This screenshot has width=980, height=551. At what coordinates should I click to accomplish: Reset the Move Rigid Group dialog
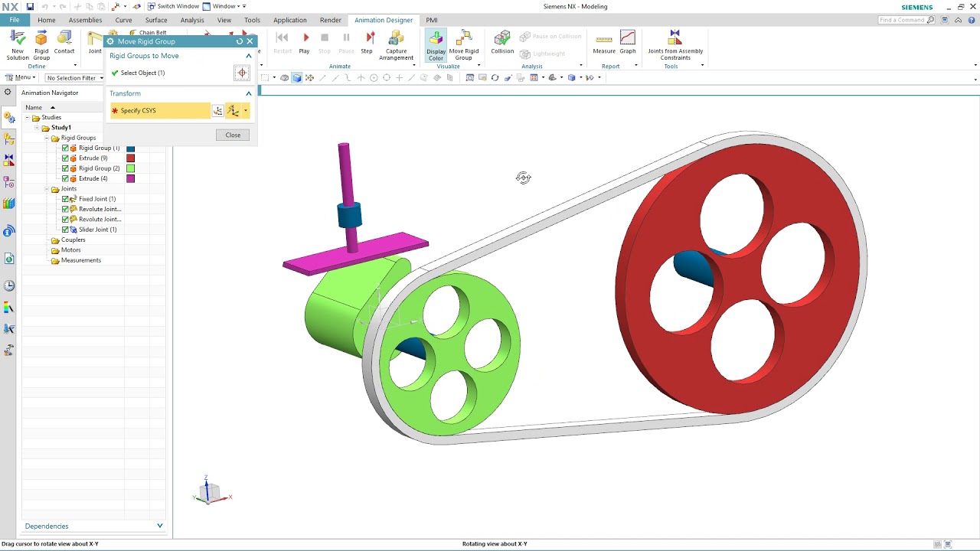(x=240, y=41)
